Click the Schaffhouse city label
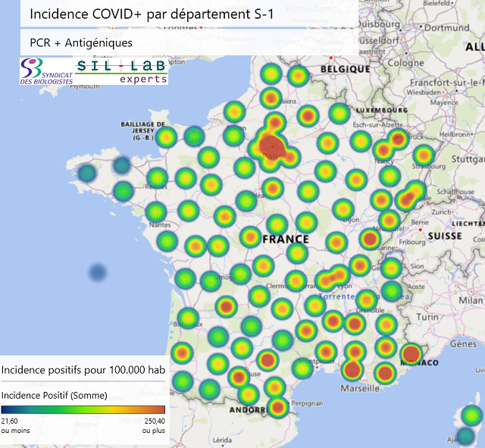 pyautogui.click(x=455, y=192)
